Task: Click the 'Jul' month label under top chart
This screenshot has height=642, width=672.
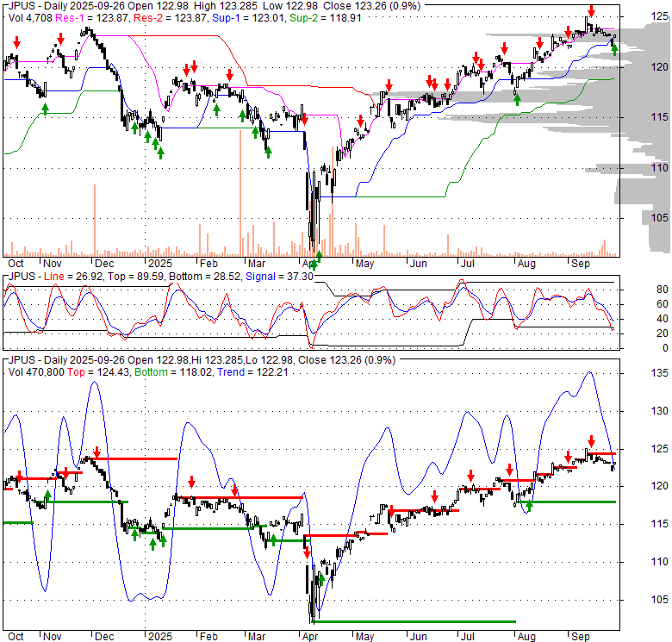Action: point(467,264)
